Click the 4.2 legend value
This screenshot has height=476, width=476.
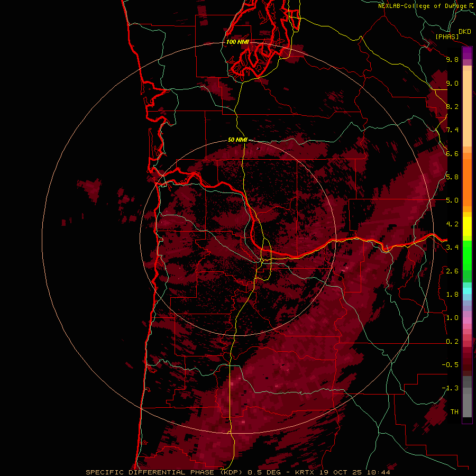(452, 224)
